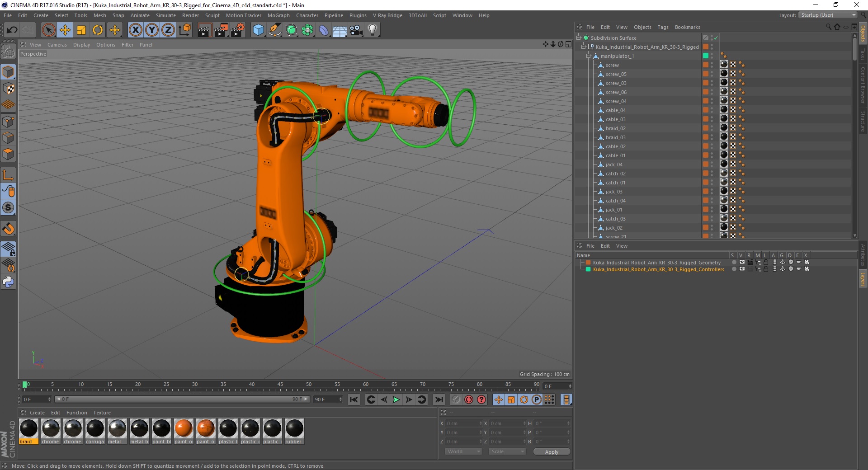Click the coordinate system icon

(x=184, y=30)
